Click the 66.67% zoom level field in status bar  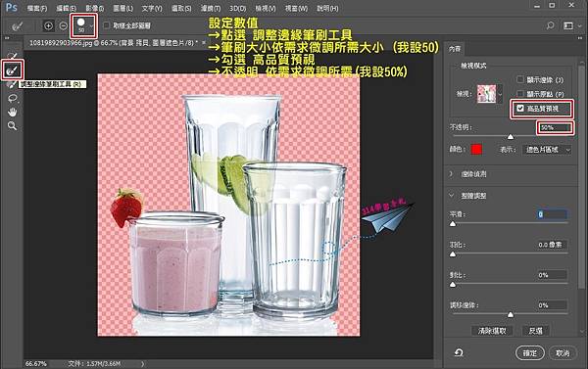click(36, 364)
